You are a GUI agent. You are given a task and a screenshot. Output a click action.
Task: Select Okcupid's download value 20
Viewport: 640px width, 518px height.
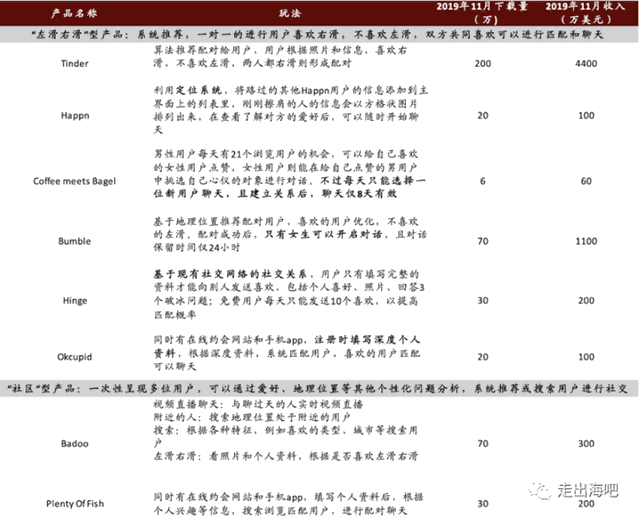coord(483,357)
